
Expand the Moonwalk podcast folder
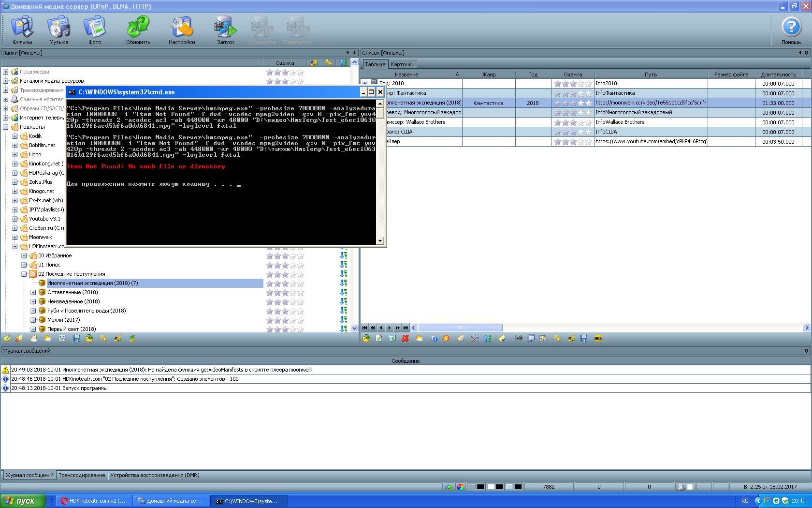tap(15, 238)
